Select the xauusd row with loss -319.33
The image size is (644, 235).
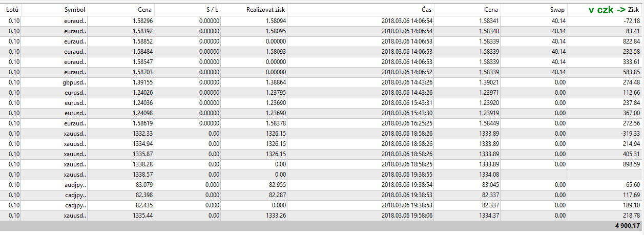(322, 133)
